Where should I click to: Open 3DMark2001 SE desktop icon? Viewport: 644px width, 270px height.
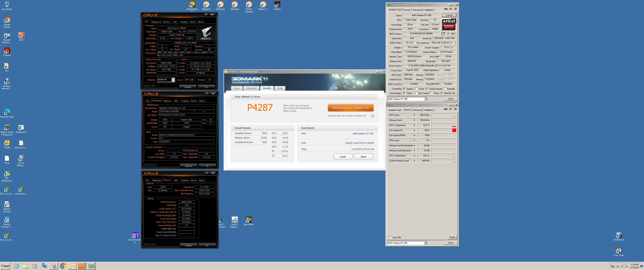point(192,6)
